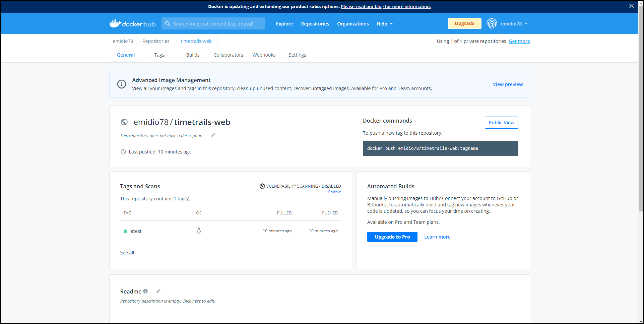Click the See all tags link
644x324 pixels.
coord(127,253)
